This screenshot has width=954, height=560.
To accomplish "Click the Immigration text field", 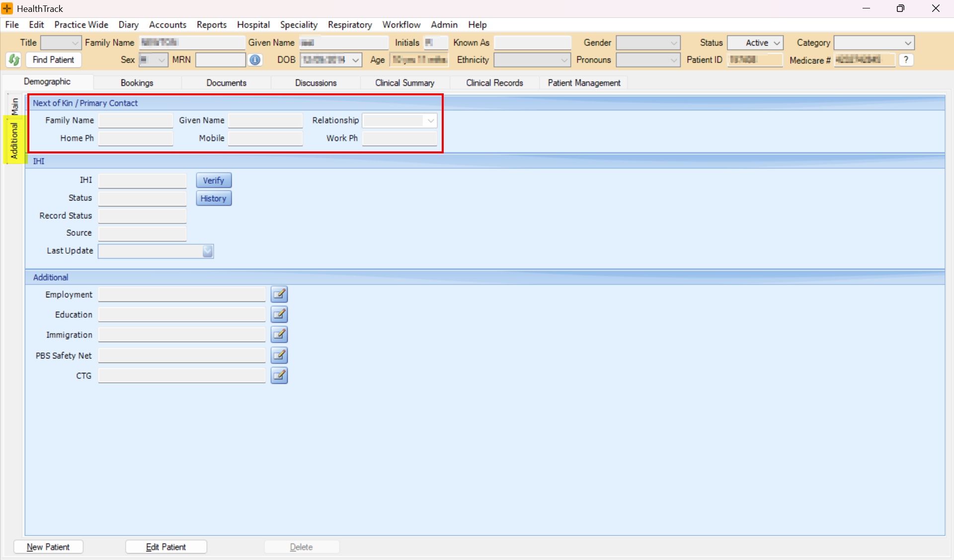I will point(182,335).
